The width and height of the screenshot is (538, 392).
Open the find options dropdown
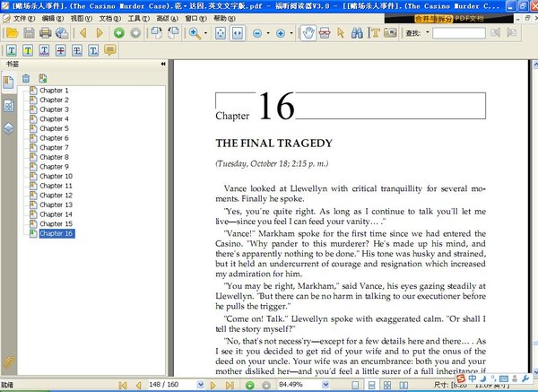click(427, 32)
